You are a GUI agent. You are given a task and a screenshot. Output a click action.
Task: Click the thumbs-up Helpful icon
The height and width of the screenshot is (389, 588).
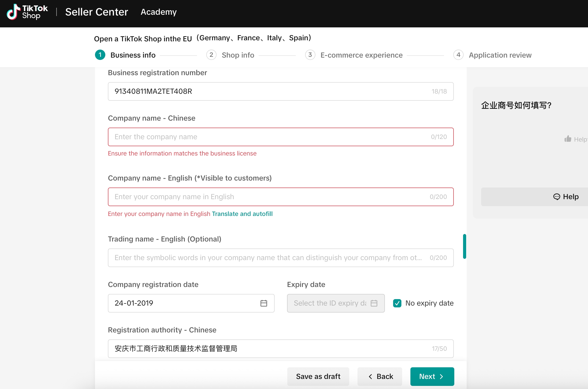(568, 139)
